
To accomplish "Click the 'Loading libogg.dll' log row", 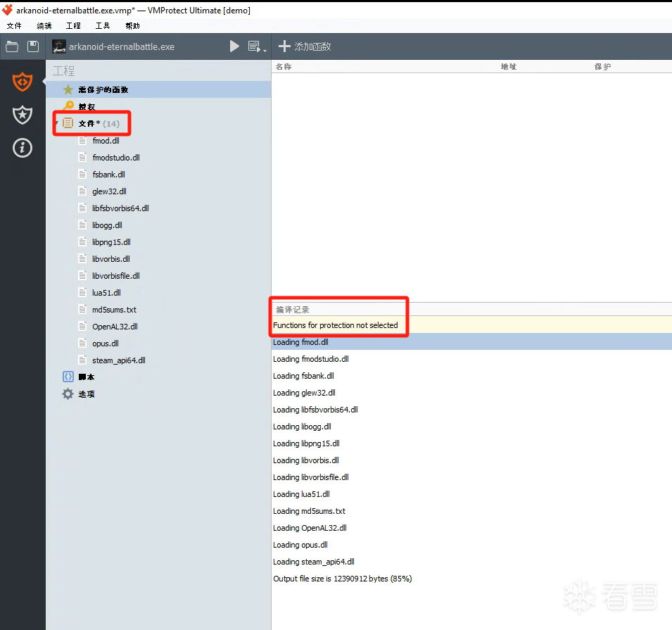I will (x=471, y=427).
